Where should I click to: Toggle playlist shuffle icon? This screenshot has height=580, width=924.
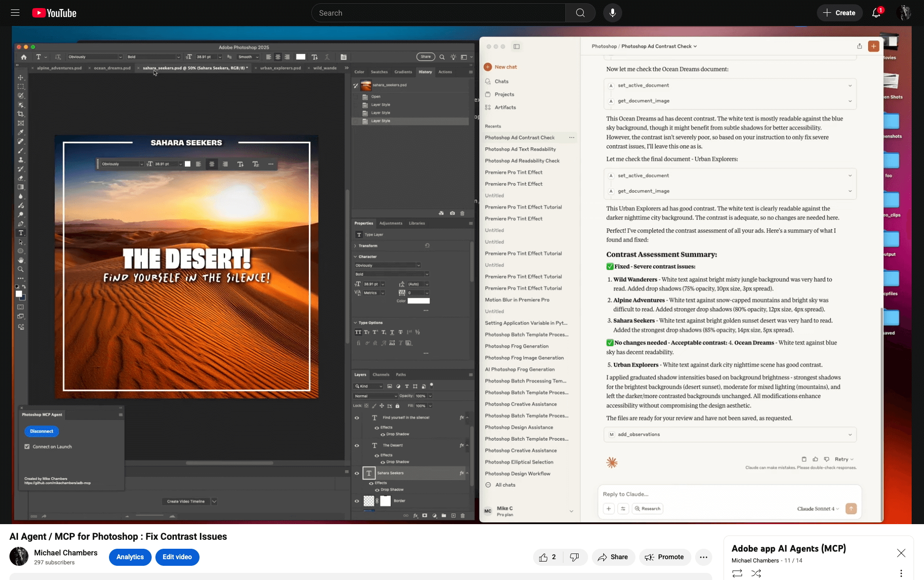756,573
